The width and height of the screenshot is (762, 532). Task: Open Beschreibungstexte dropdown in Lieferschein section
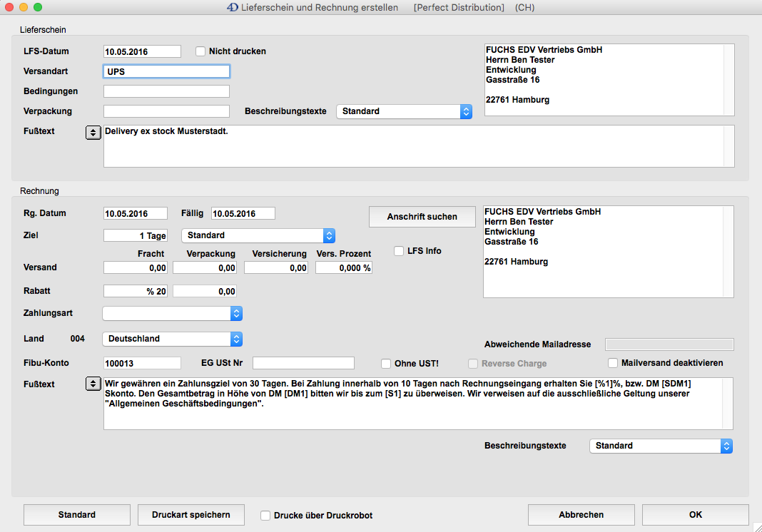click(x=404, y=111)
